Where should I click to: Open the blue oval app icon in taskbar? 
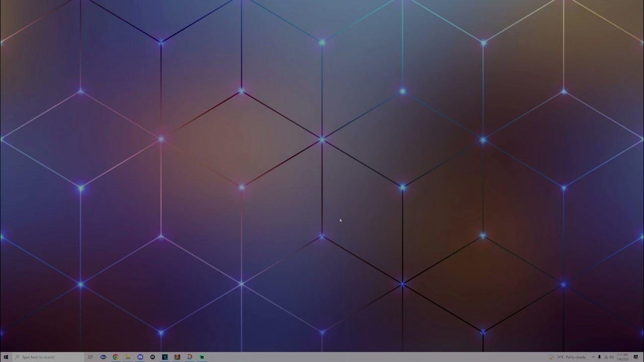point(103,357)
